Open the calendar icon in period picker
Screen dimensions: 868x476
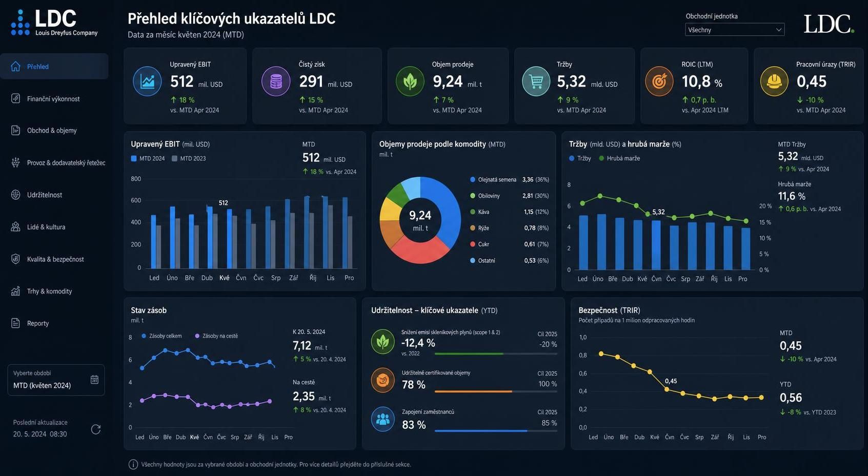pos(94,379)
